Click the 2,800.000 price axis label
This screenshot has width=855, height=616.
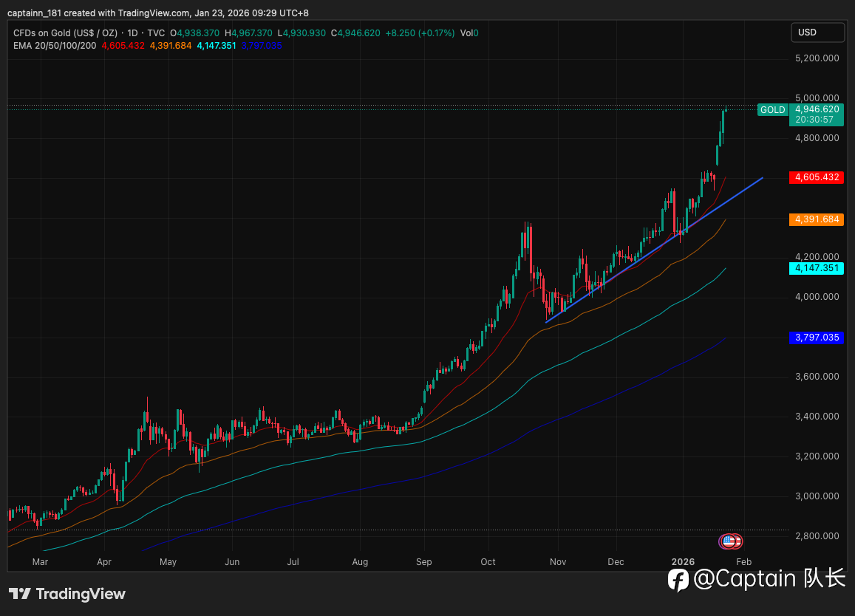pos(817,536)
